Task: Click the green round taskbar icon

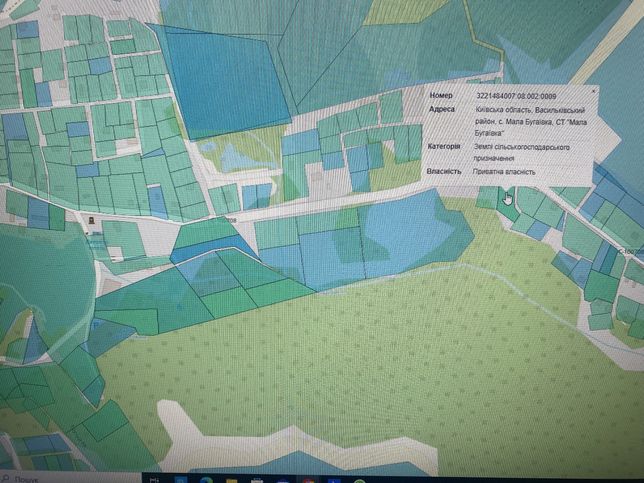Action: click(x=359, y=480)
